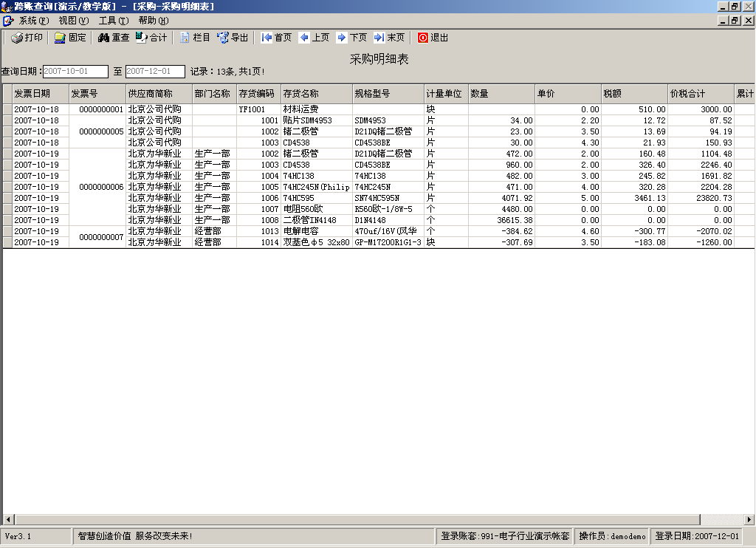Click the horizontal scrollbar right arrow
The height and width of the screenshot is (548, 756).
(x=749, y=519)
